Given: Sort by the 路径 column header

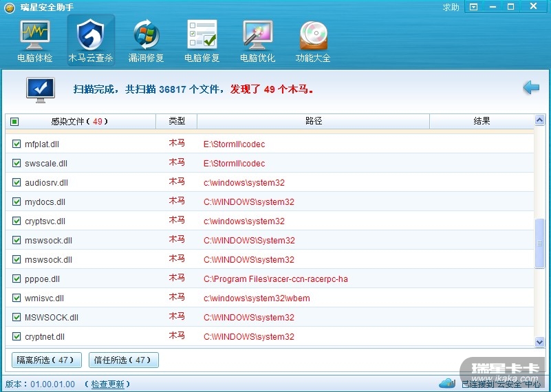Looking at the screenshot, I should click(x=313, y=121).
